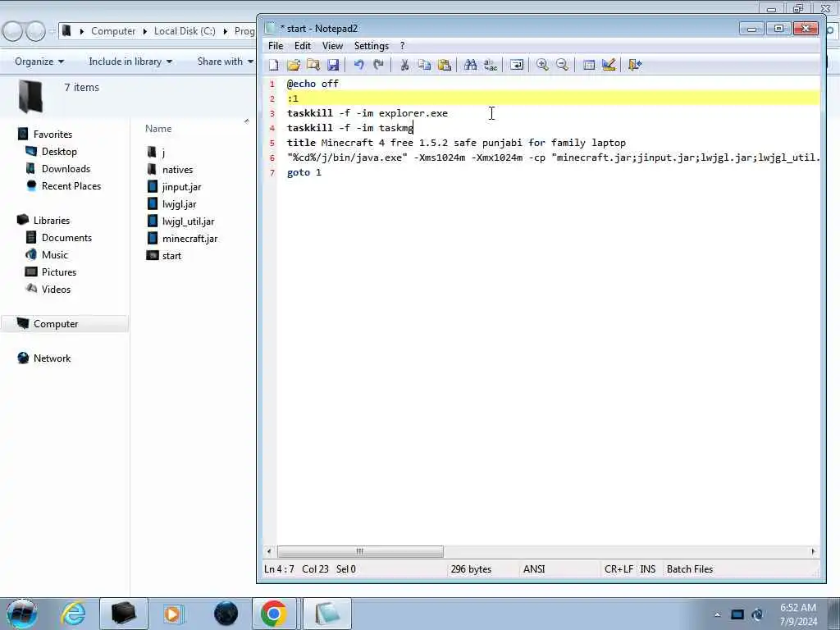Open Windows Media Player from the taskbar
Screen dimensions: 840x630
tap(173, 614)
